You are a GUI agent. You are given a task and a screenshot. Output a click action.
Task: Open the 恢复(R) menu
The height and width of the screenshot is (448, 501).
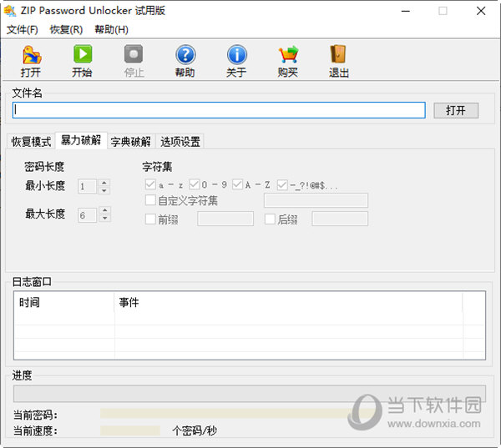pyautogui.click(x=66, y=30)
